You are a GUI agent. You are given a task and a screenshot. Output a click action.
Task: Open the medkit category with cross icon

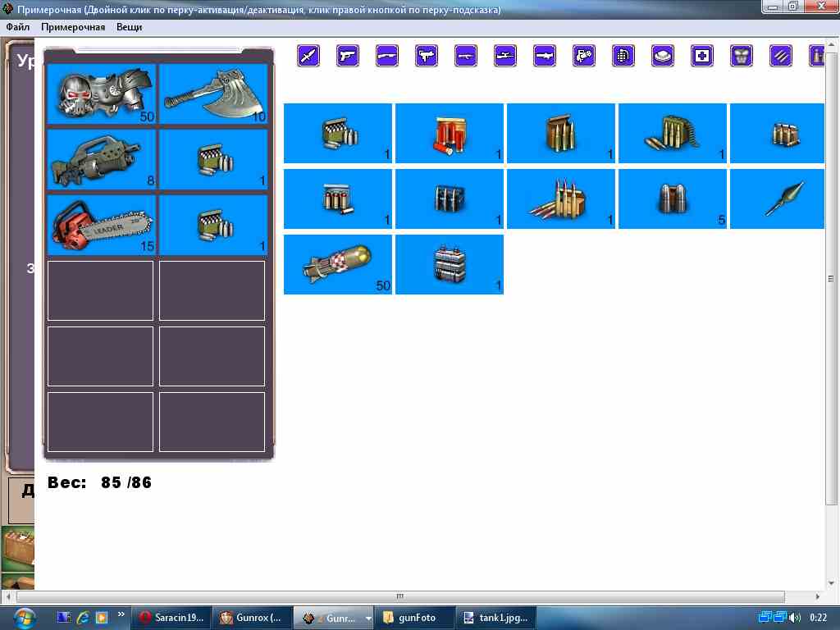[702, 56]
